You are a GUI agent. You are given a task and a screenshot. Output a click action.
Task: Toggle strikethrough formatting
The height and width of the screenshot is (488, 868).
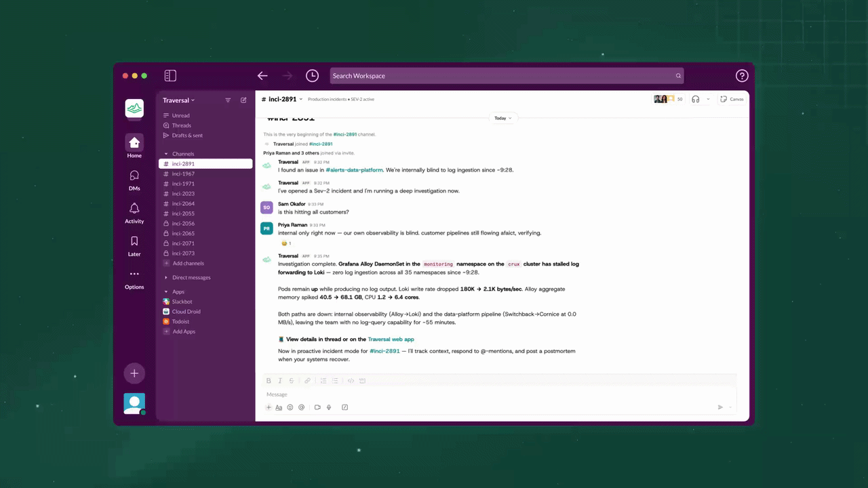pos(292,381)
